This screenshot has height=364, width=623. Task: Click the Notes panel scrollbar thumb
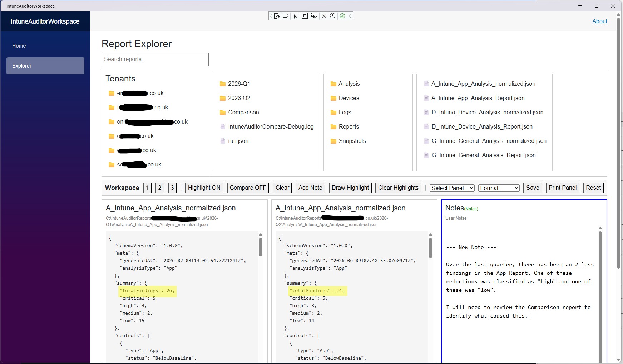click(x=600, y=296)
